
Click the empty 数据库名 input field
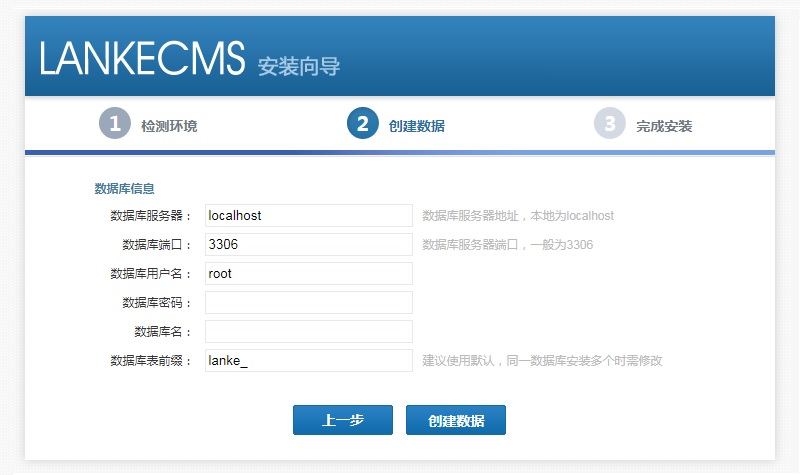click(309, 332)
